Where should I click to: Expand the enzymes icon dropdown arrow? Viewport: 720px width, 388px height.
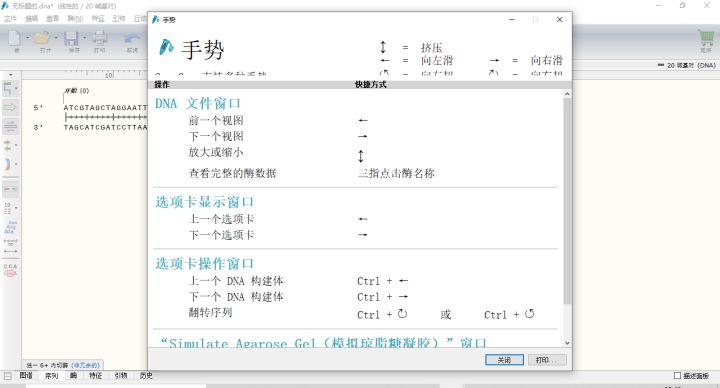(16, 89)
